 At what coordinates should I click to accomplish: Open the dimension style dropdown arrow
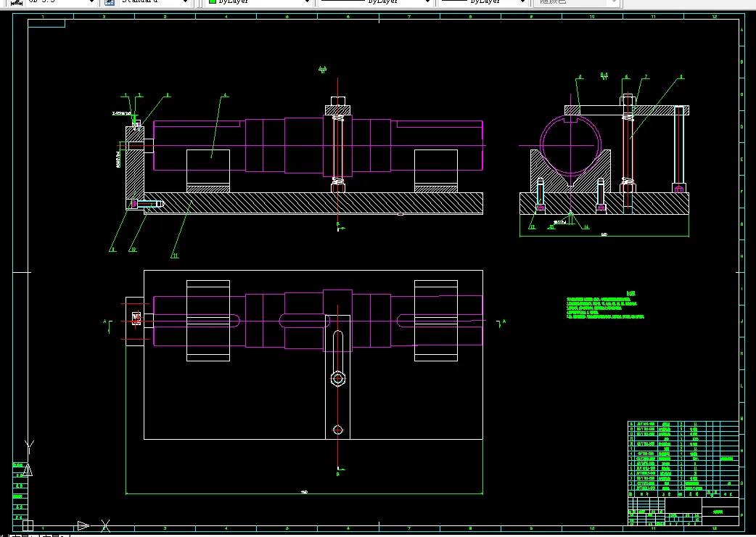91,2
